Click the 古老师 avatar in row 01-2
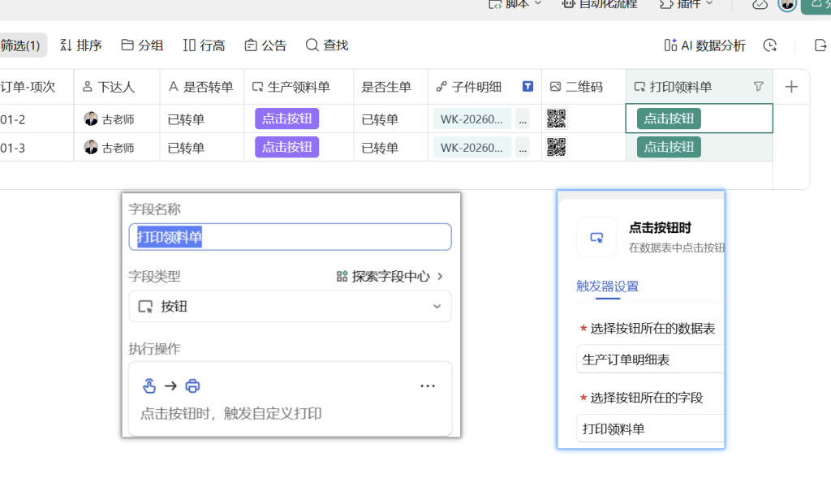Viewport: 831px width, 504px height. pos(91,118)
